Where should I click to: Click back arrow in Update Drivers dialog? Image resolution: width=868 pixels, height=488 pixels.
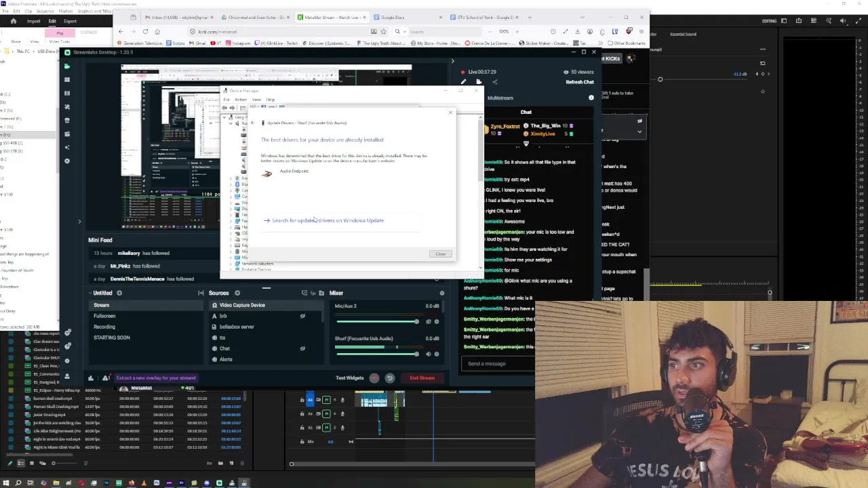[x=252, y=123]
